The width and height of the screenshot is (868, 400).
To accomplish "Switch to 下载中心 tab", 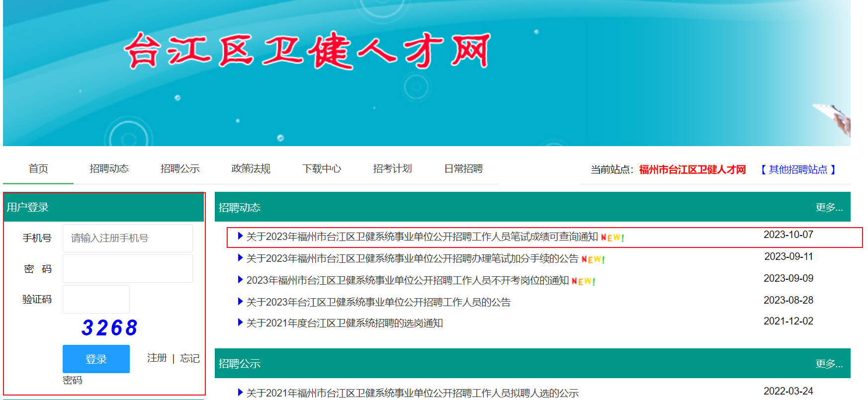I will pos(322,169).
